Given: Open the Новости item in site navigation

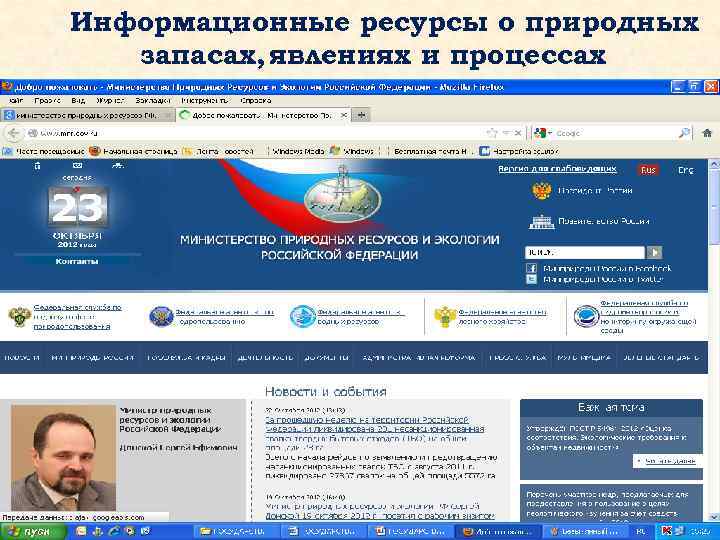Looking at the screenshot, I should [22, 357].
